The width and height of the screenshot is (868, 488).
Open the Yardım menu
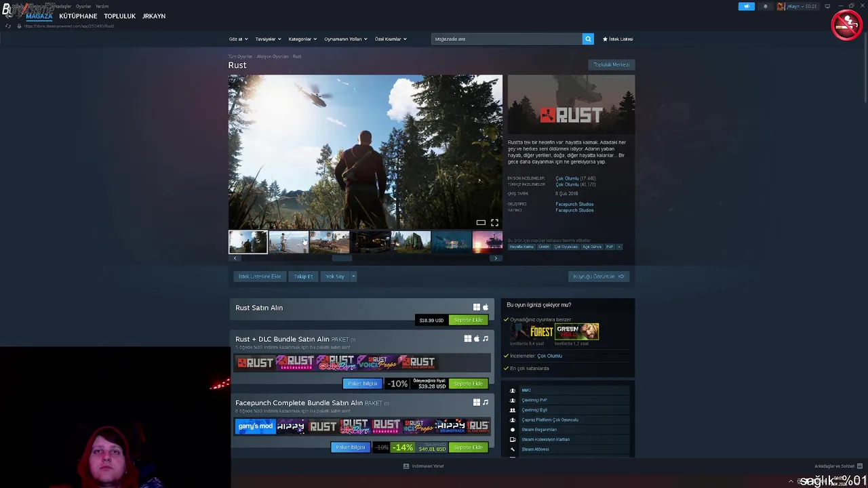tap(102, 6)
